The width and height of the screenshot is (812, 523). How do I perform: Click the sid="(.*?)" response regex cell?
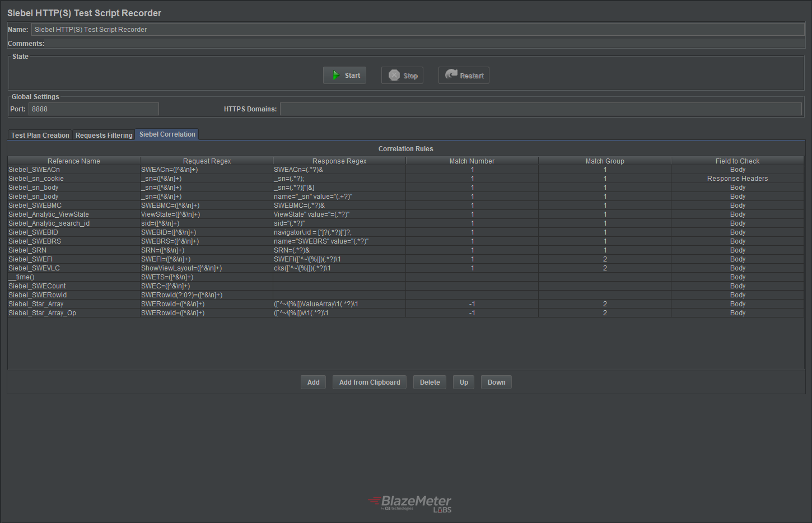(339, 223)
